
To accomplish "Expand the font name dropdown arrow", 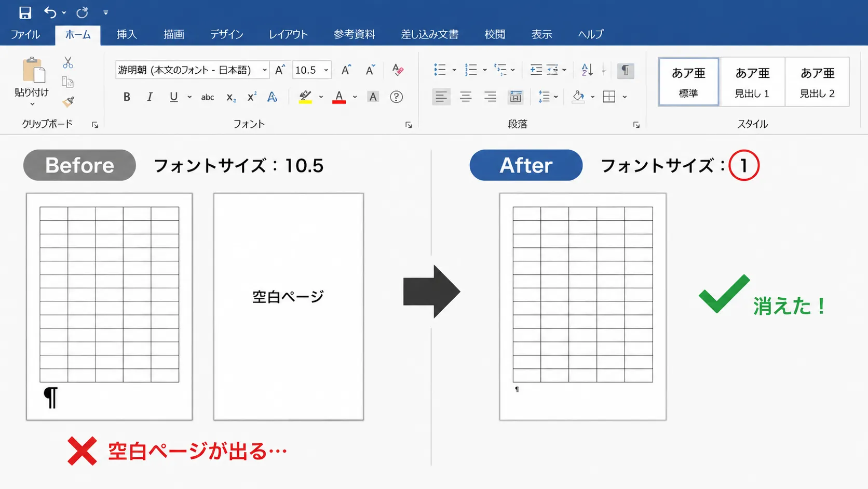I will click(x=265, y=70).
